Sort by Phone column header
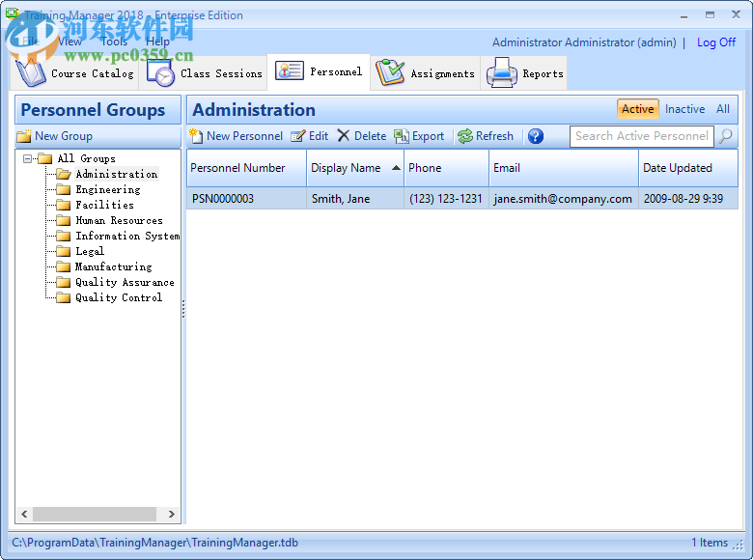This screenshot has width=753, height=560. point(446,168)
